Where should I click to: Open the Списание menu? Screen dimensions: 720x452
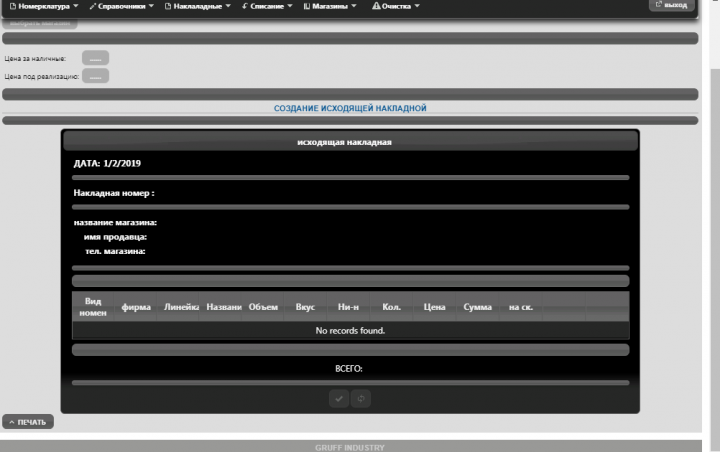[267, 6]
